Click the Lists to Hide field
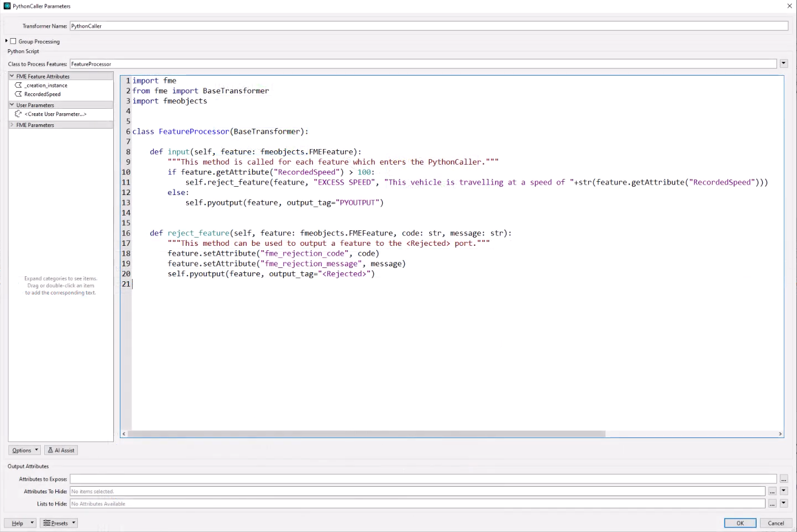Image resolution: width=797 pixels, height=532 pixels. click(x=418, y=503)
